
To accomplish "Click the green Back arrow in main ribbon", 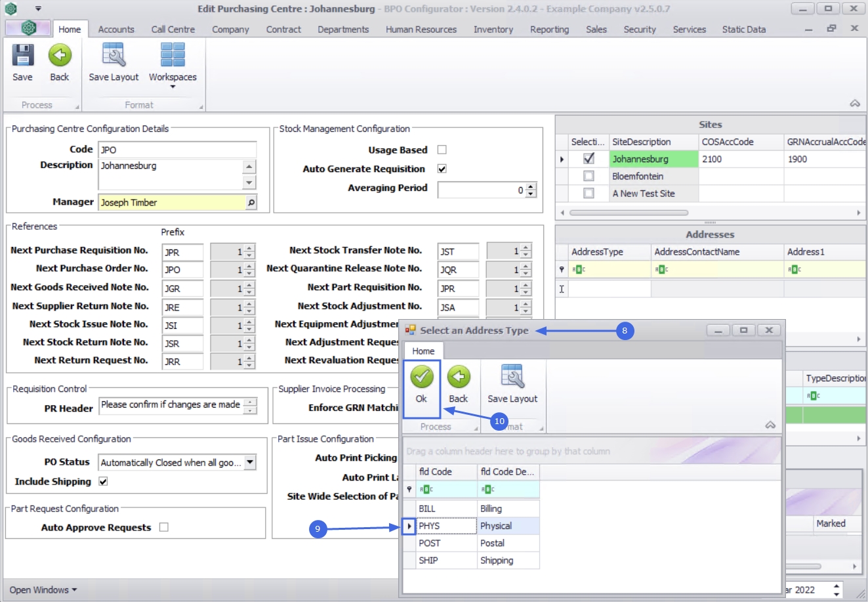I will 60,56.
